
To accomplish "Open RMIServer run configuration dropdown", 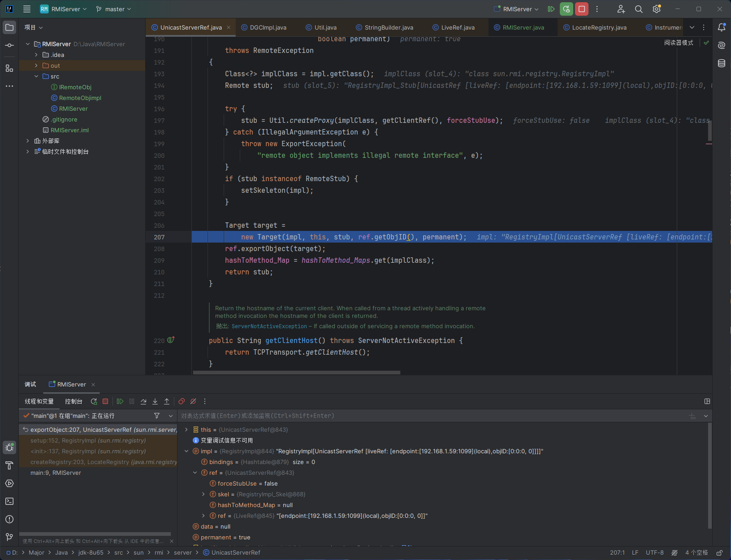I will [516, 9].
